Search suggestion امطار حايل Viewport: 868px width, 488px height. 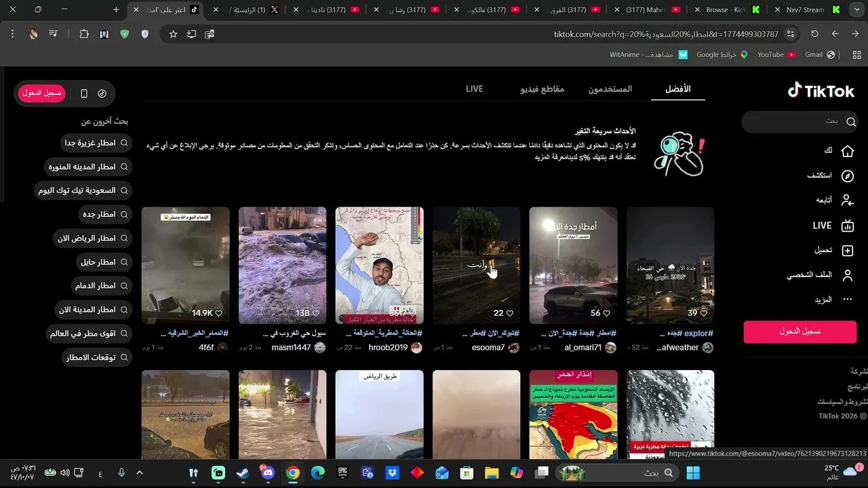[x=104, y=262]
